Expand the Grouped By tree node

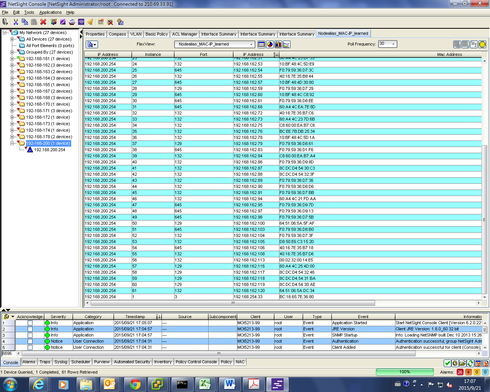[12, 52]
